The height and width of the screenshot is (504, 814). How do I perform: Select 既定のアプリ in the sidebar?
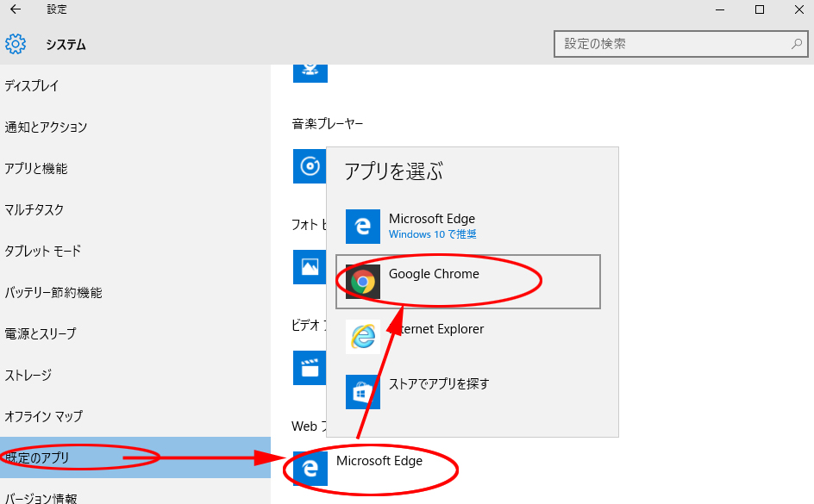coord(135,457)
